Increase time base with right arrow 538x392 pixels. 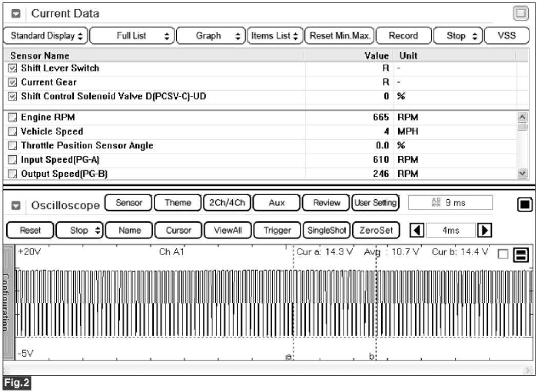pyautogui.click(x=482, y=230)
